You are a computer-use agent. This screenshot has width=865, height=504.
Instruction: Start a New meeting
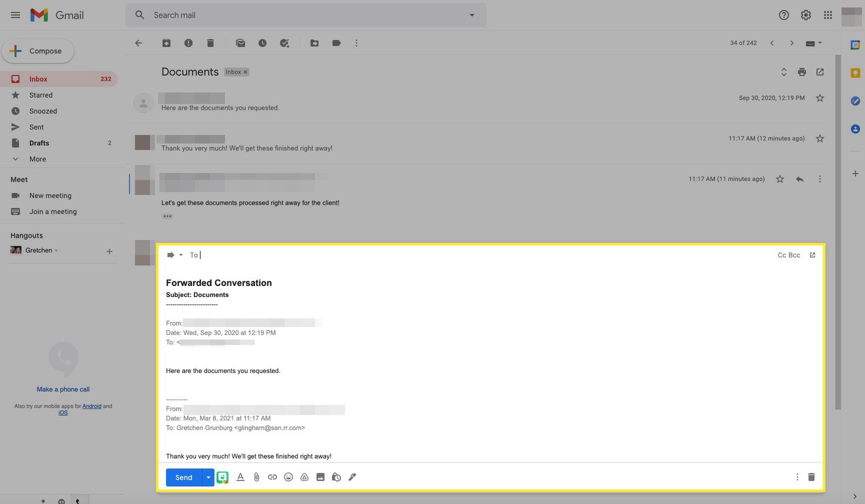point(50,195)
